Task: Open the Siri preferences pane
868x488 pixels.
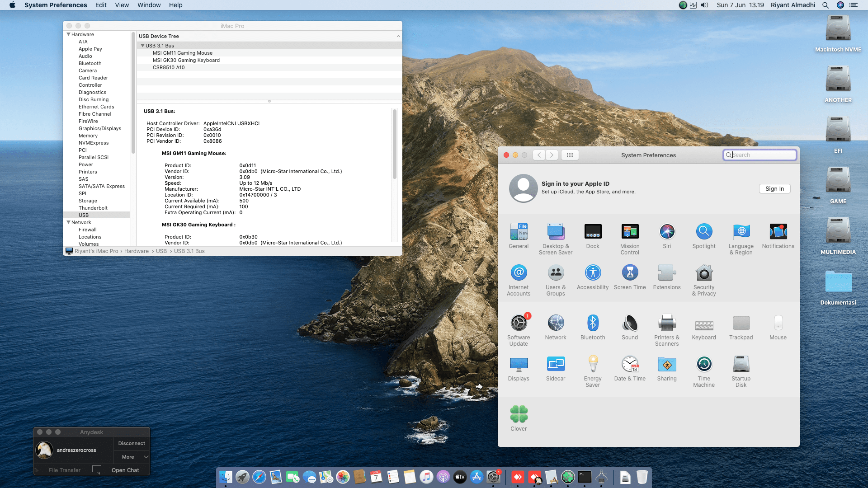Action: [x=667, y=236]
